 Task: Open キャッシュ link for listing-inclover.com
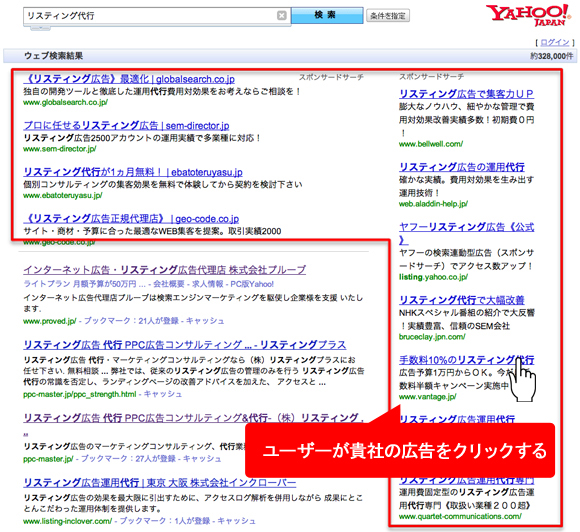[236, 521]
